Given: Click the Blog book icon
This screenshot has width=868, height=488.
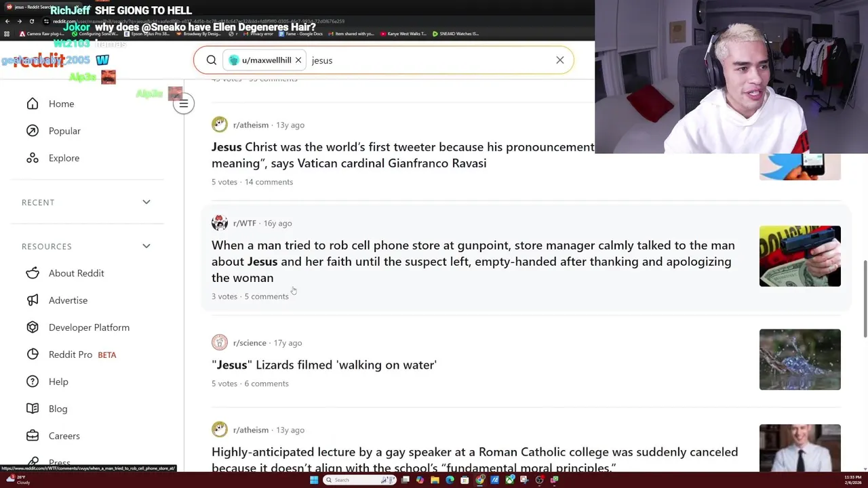Looking at the screenshot, I should click(x=33, y=409).
